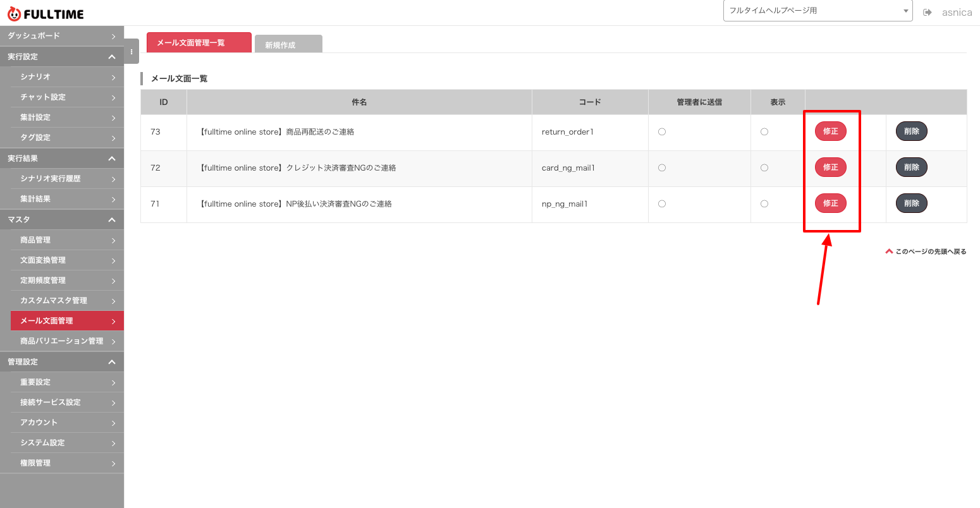Open シナリオ実行履歴 in the sidebar
980x508 pixels.
point(67,179)
